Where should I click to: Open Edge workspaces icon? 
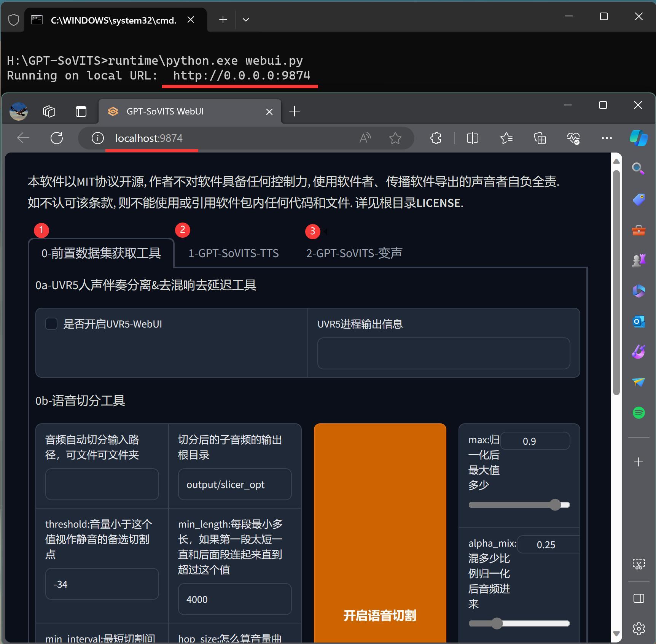pyautogui.click(x=49, y=111)
